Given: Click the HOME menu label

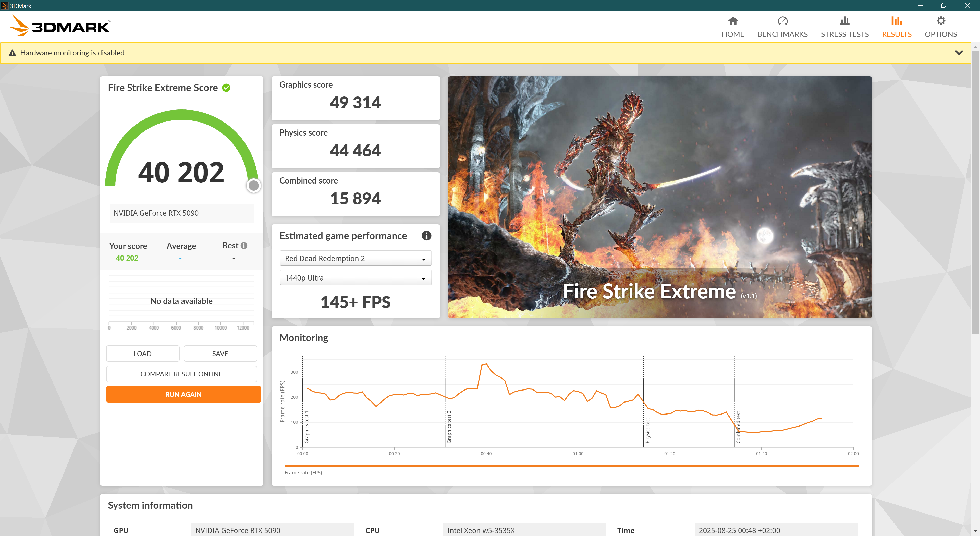Looking at the screenshot, I should click(733, 34).
